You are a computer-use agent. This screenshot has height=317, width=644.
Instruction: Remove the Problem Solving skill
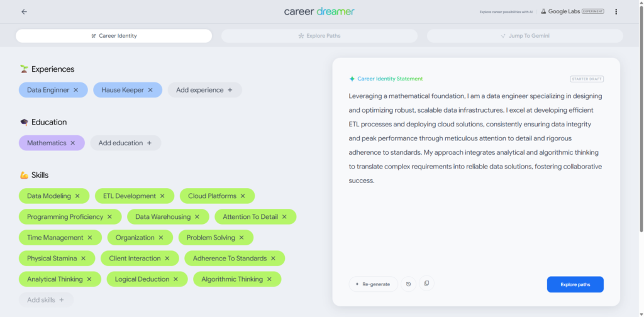(241, 237)
